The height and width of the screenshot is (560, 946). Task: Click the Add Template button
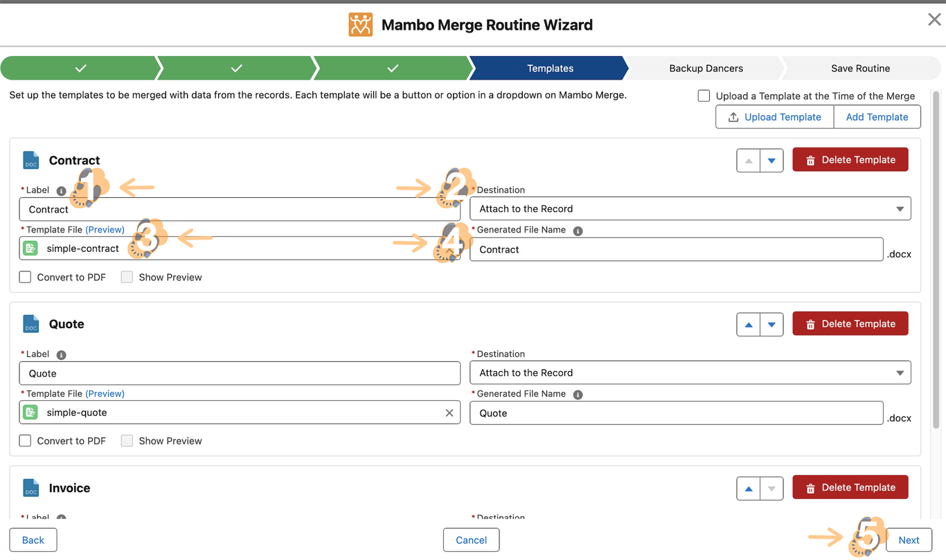(x=877, y=117)
